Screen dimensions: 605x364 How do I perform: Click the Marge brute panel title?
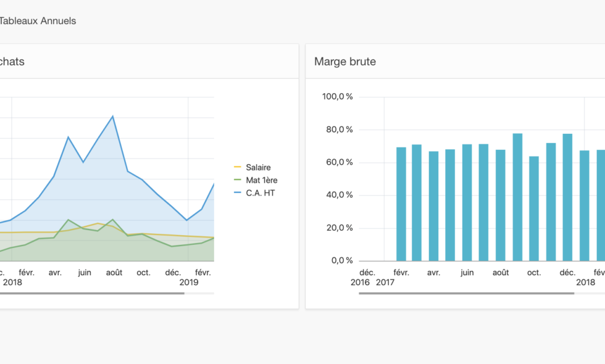point(345,62)
